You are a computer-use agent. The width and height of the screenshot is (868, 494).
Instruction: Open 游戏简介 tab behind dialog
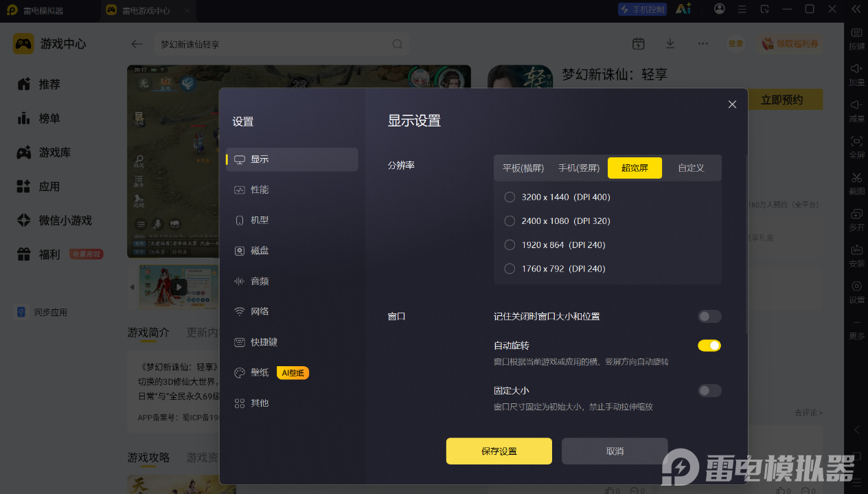pos(148,333)
